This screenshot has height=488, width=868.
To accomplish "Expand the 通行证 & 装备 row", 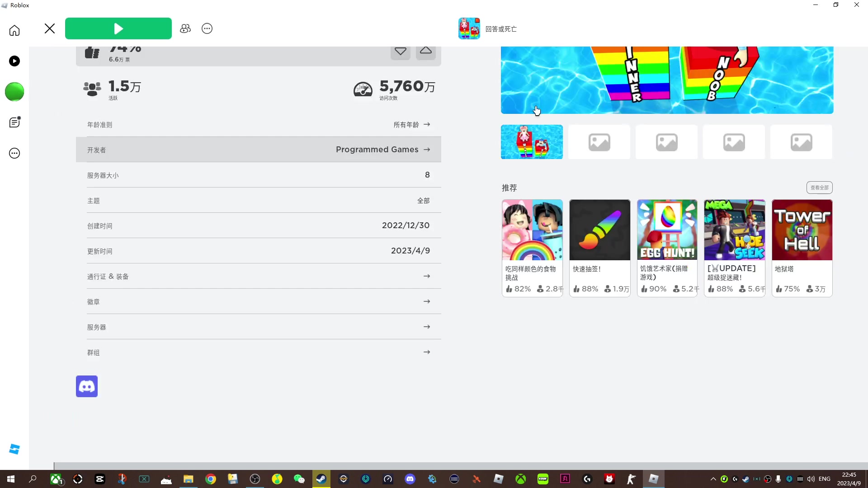I will [x=259, y=276].
